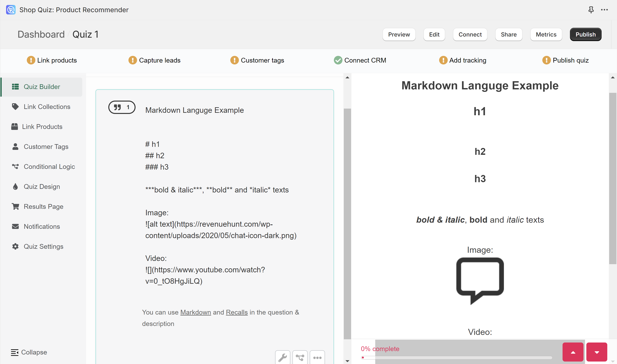Open Quiz Design section
Screen dimensions: 617x364
pos(42,187)
